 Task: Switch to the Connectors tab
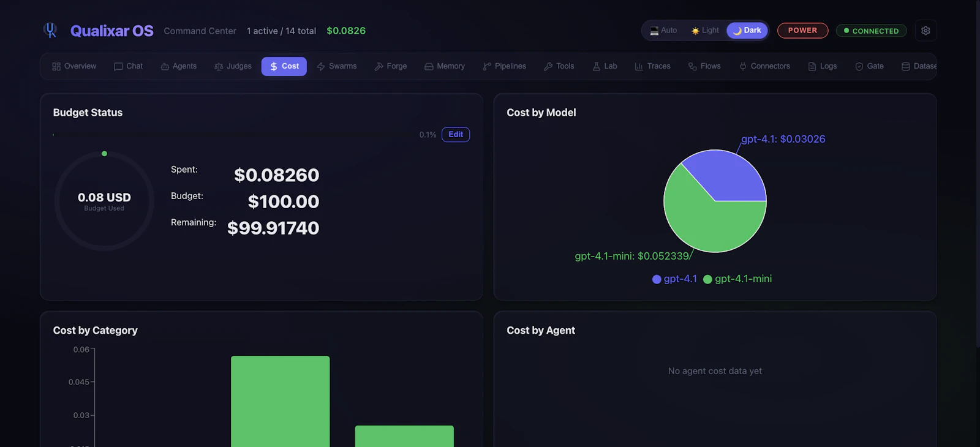point(764,66)
